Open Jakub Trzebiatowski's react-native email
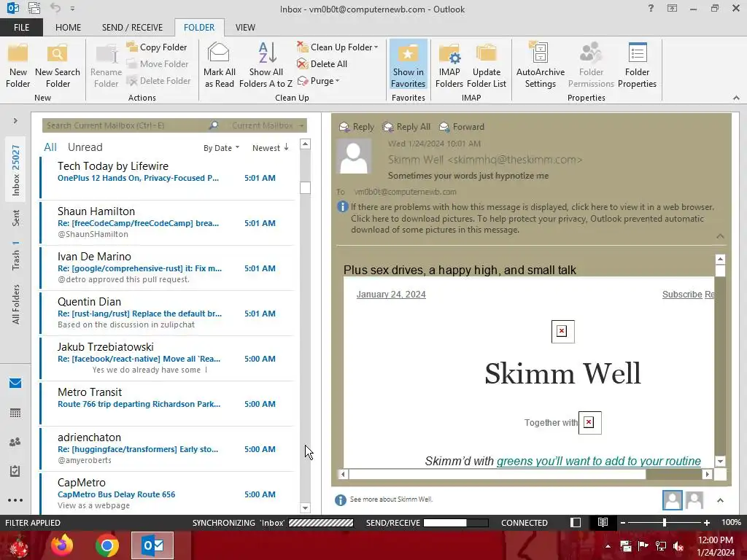The image size is (747, 560). 167,359
